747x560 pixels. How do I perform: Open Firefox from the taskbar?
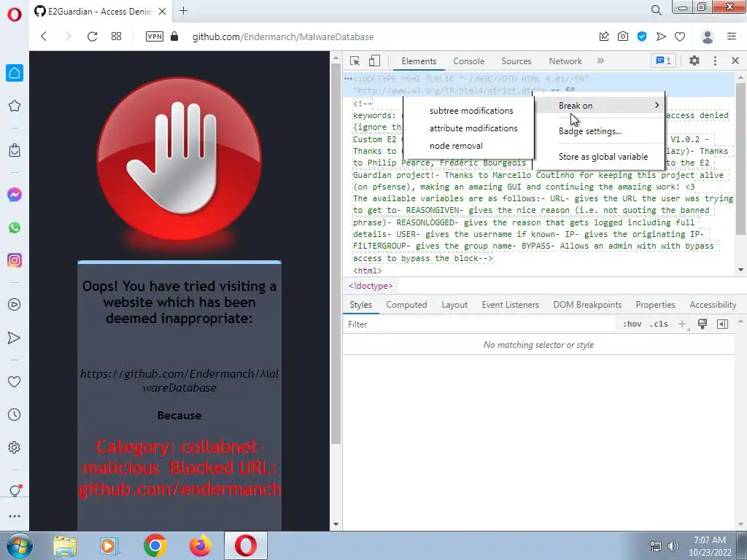pyautogui.click(x=200, y=545)
